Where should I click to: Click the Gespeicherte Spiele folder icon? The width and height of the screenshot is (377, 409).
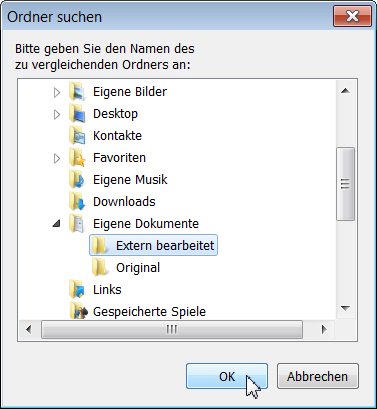coord(78,312)
